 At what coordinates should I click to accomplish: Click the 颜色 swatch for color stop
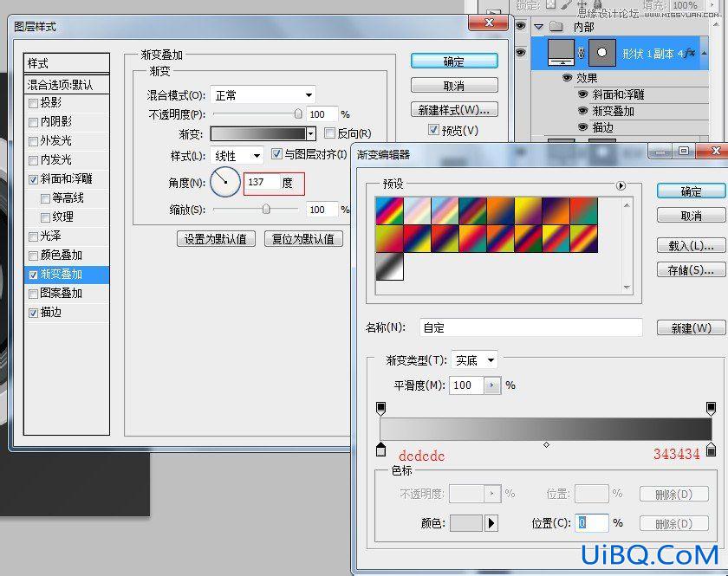[466, 523]
